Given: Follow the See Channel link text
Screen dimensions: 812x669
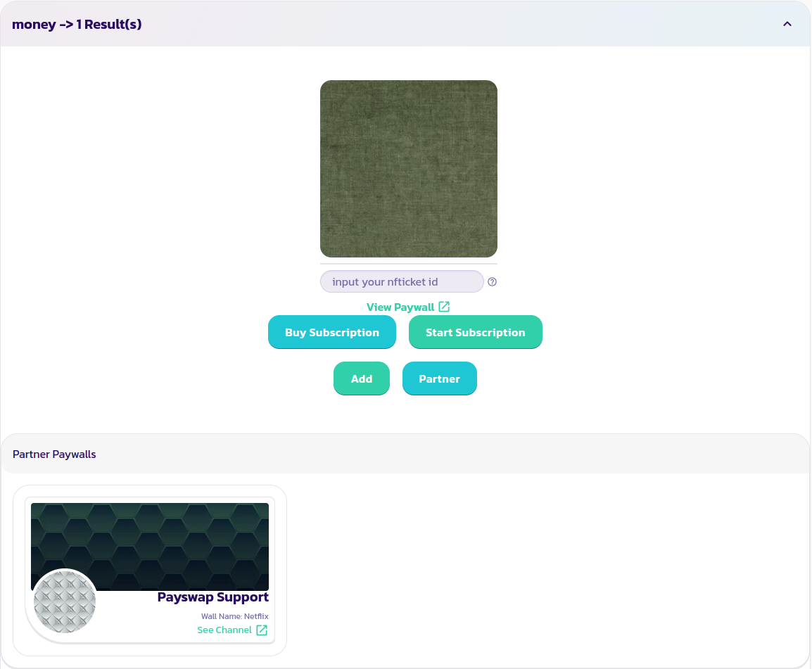Looking at the screenshot, I should click(x=224, y=630).
